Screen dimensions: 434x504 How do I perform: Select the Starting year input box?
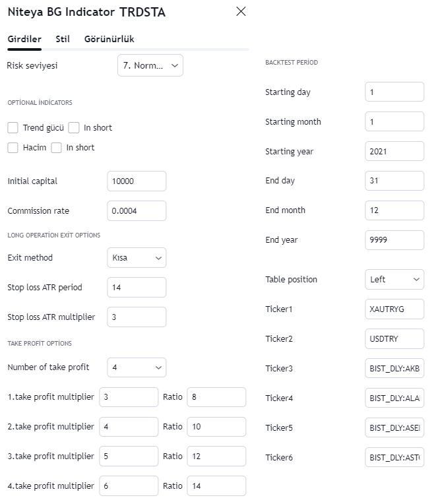point(394,152)
